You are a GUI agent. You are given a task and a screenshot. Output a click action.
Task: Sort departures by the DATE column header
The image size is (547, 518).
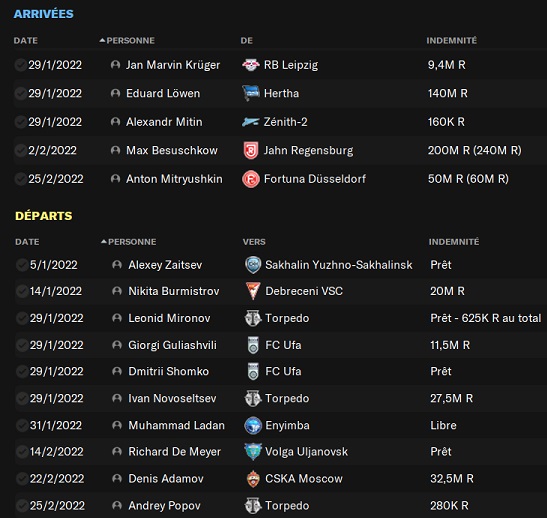point(27,242)
